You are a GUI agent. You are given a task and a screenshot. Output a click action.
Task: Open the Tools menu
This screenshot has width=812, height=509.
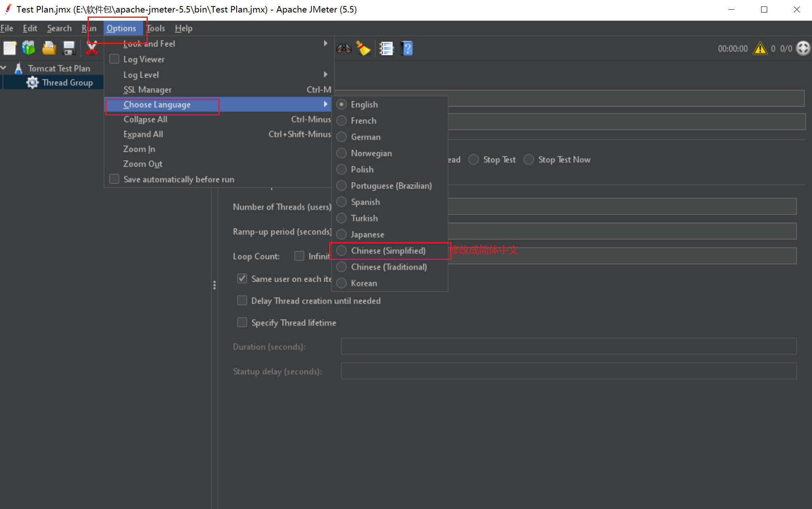point(155,28)
